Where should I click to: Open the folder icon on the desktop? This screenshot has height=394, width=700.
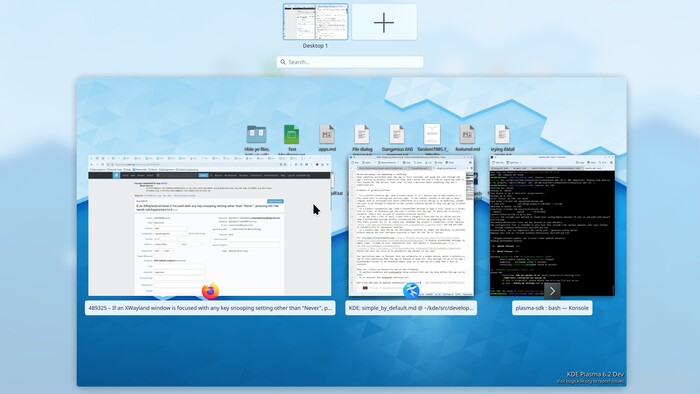coord(256,134)
